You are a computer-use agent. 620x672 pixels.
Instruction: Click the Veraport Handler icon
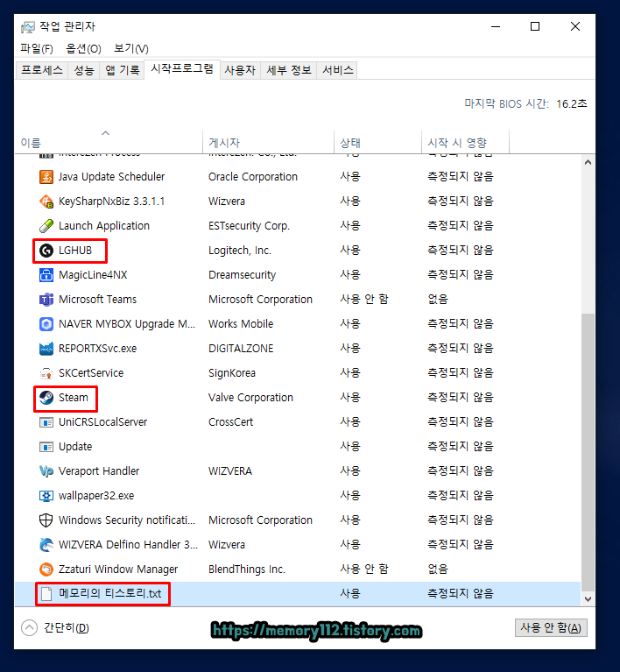tap(46, 471)
